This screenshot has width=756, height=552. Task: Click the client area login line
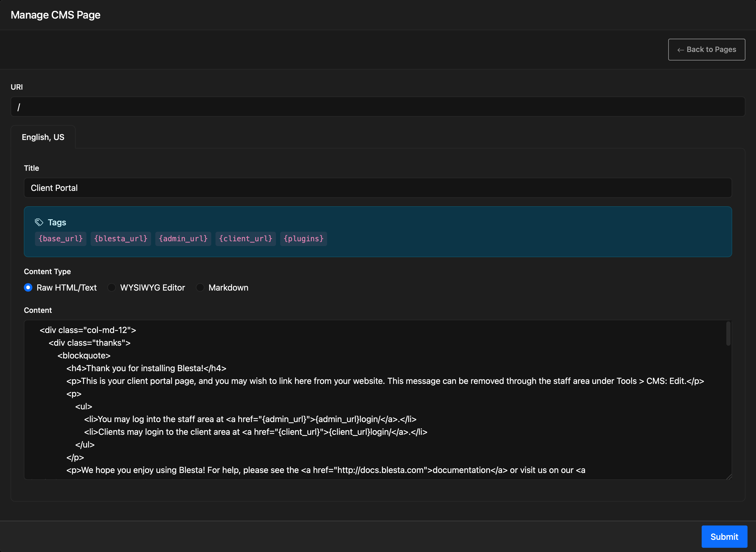[x=256, y=432]
